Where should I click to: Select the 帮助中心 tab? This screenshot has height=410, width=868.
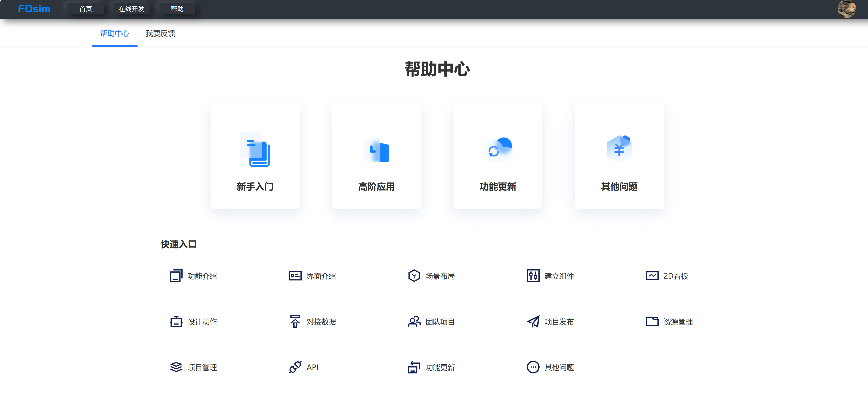click(x=115, y=33)
